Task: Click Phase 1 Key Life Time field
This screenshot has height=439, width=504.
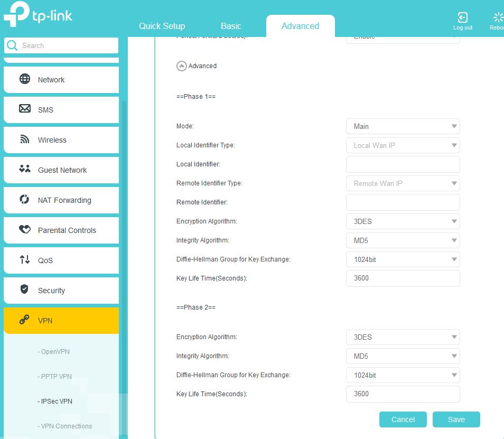Action: (403, 278)
